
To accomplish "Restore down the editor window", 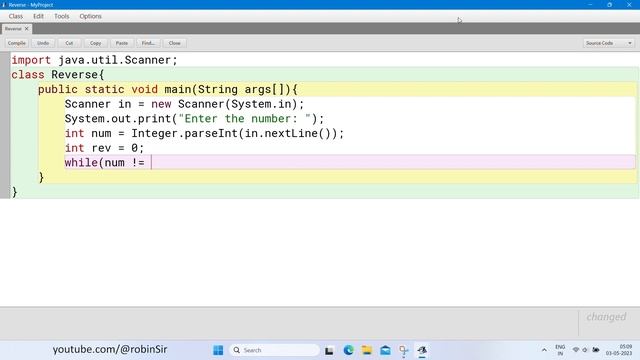I will click(x=609, y=4).
